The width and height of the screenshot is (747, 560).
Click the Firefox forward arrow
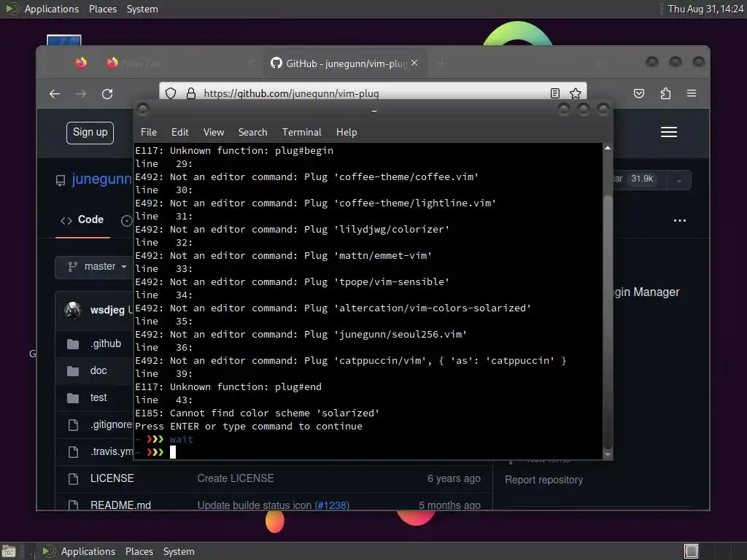(x=81, y=94)
